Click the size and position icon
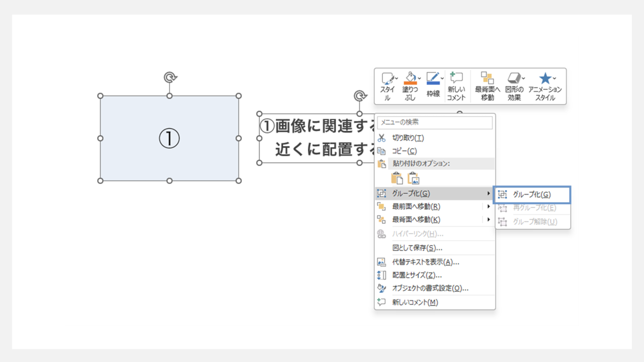 click(x=381, y=275)
